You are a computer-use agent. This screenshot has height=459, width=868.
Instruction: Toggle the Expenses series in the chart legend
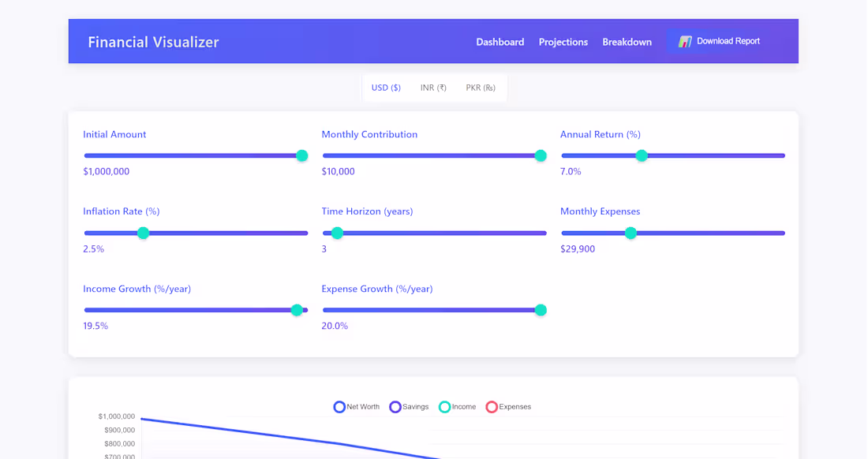click(491, 406)
